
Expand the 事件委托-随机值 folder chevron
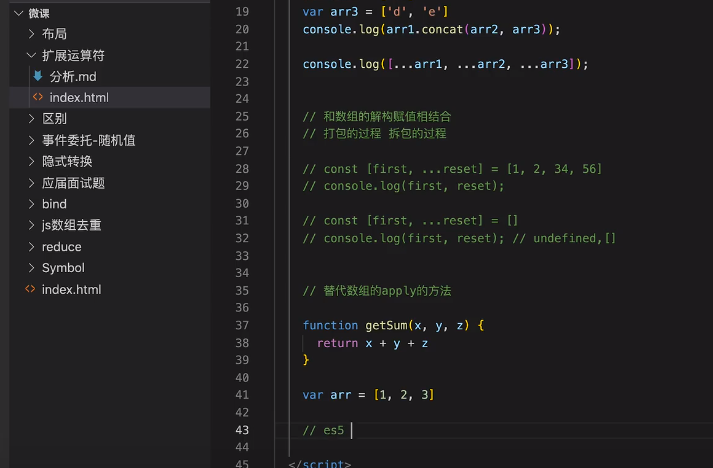(31, 140)
